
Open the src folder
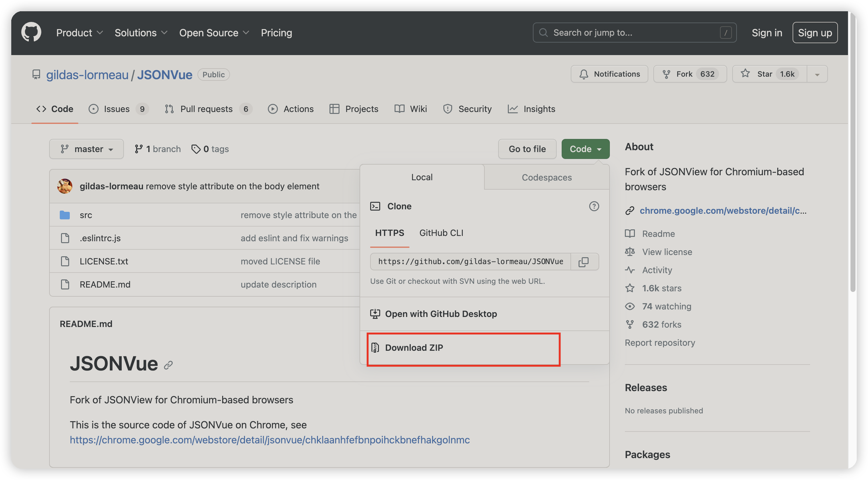point(86,215)
